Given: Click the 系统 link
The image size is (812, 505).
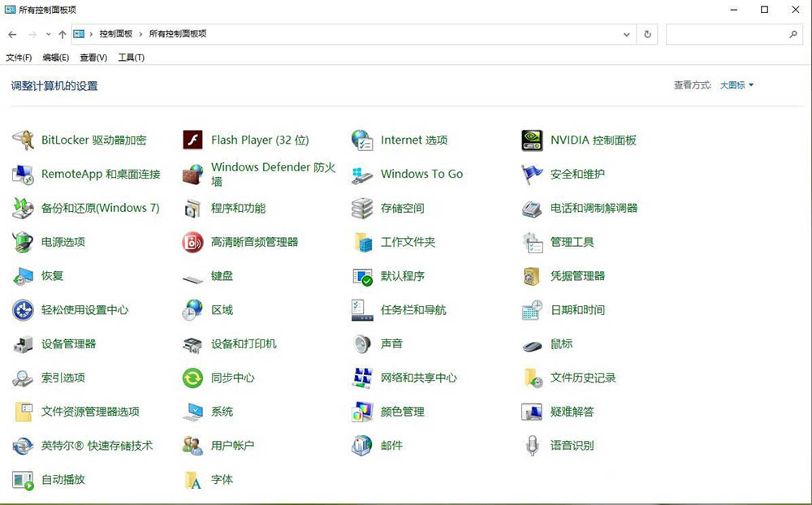Looking at the screenshot, I should 222,412.
